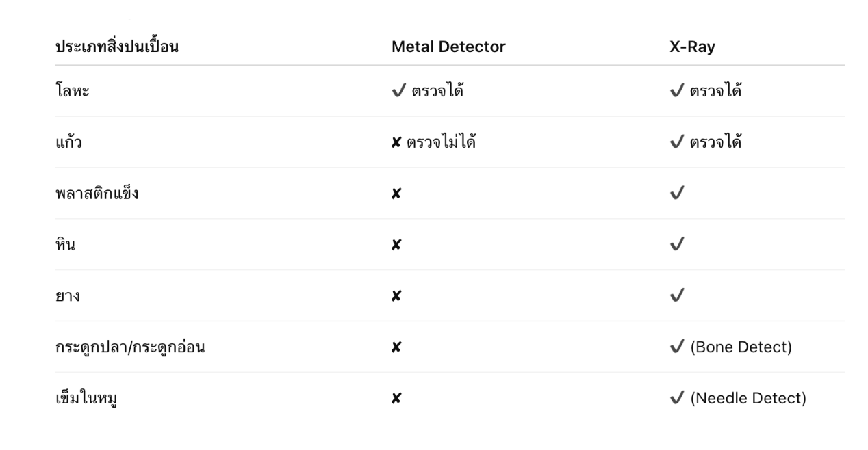Click the โลหะ row label
Image resolution: width=868 pixels, height=450 pixels.
click(x=72, y=92)
